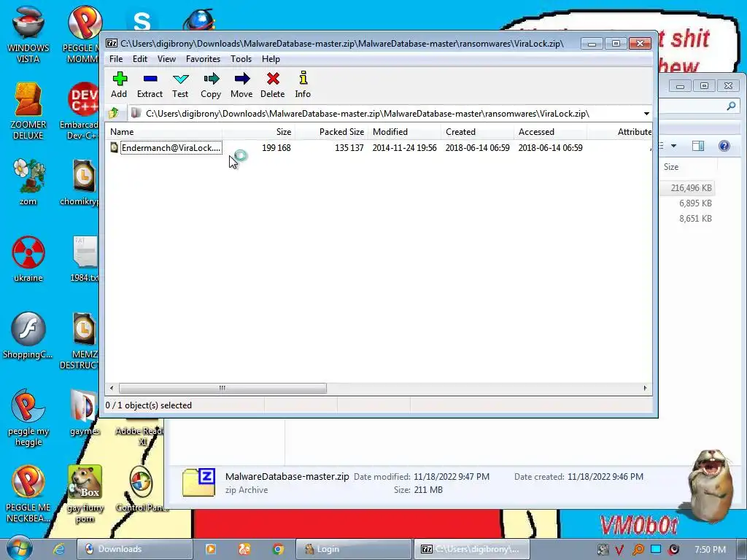
Task: Open the File menu
Action: (x=116, y=59)
